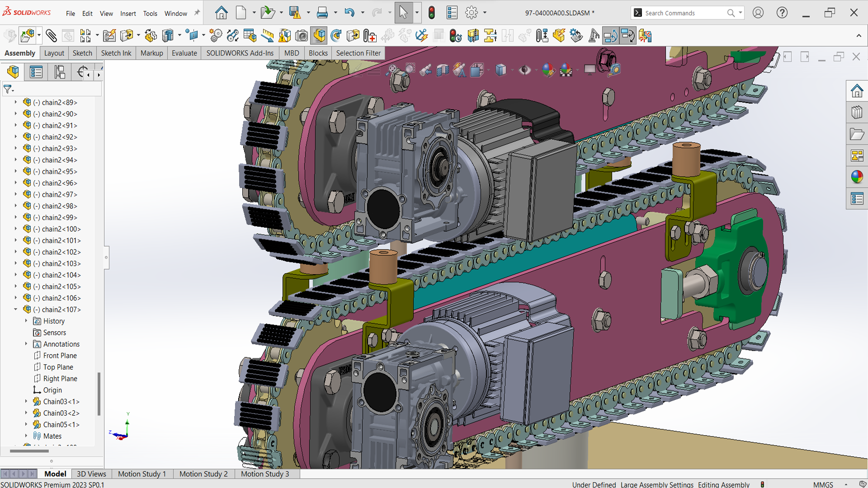
Task: Click the Mate paperclip icon
Action: pos(51,36)
